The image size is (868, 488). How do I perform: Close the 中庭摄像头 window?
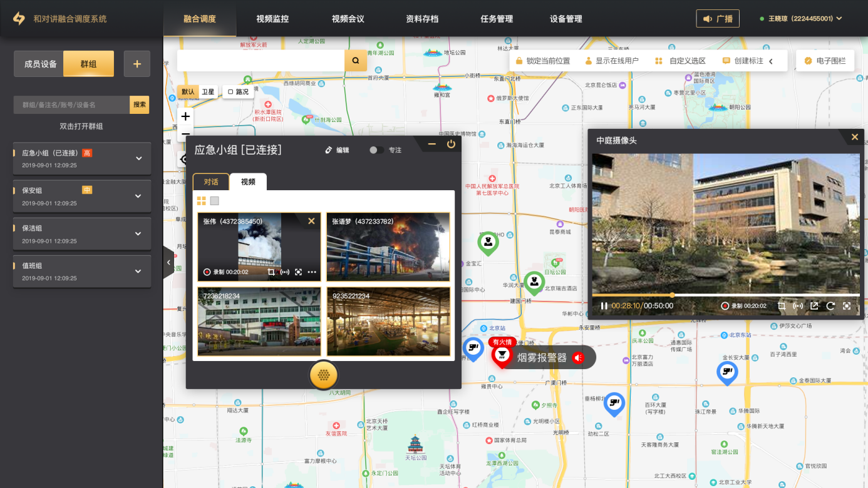[x=855, y=137]
